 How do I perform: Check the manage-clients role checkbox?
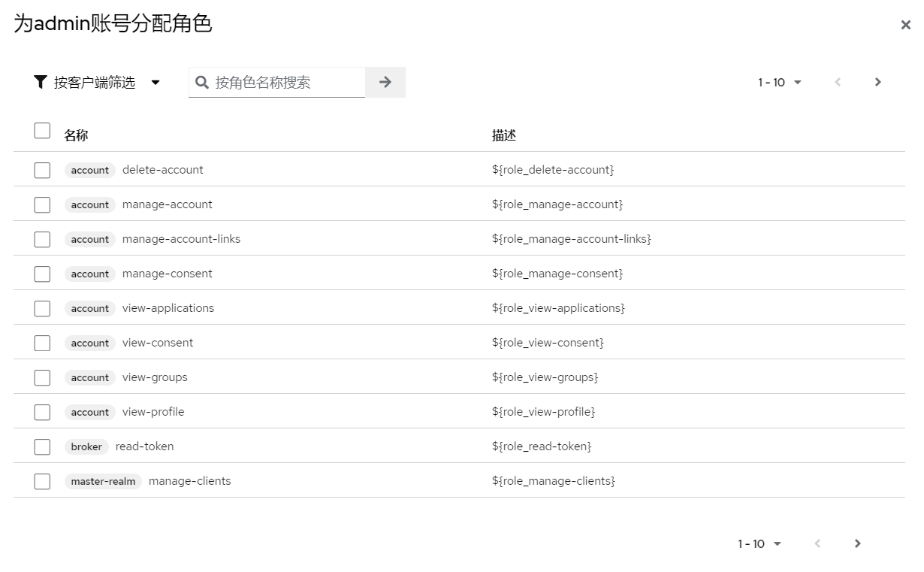[42, 481]
